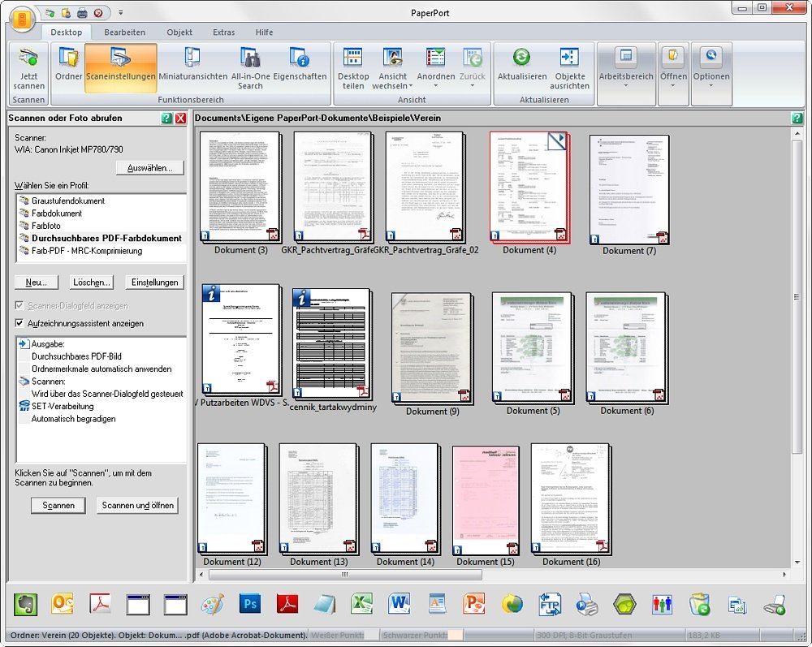
Task: Open the quick access toolbar customize arrow
Action: [x=121, y=12]
